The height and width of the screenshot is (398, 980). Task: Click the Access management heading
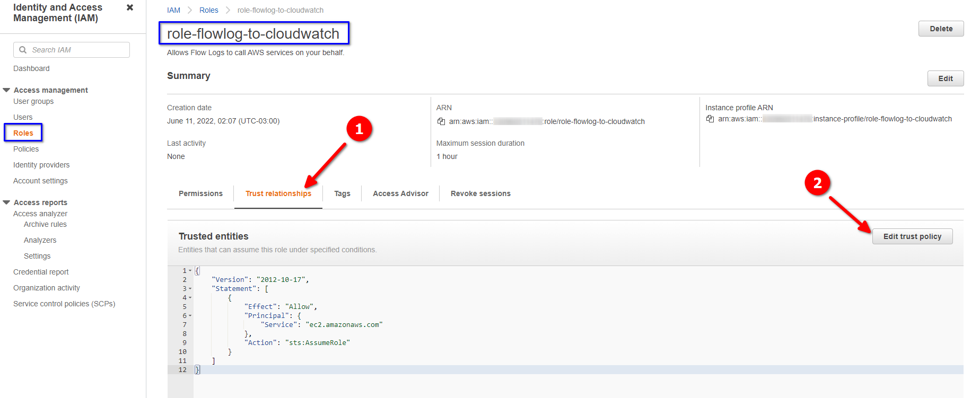click(51, 90)
